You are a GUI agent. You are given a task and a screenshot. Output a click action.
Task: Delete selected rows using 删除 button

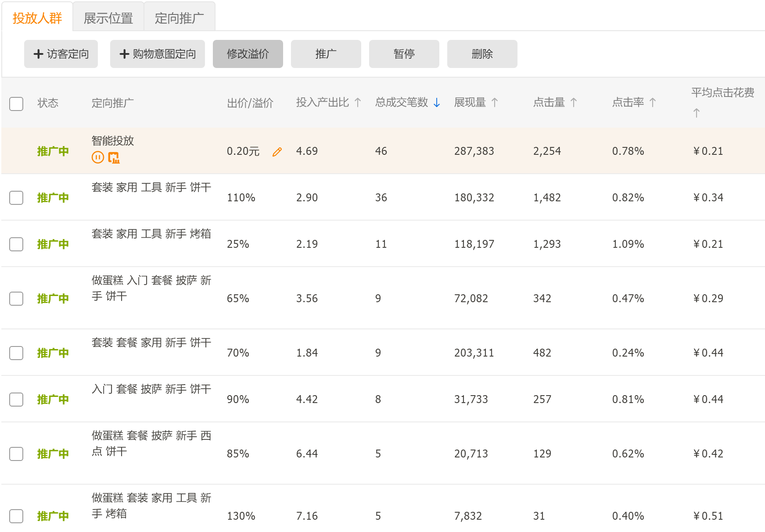click(482, 54)
